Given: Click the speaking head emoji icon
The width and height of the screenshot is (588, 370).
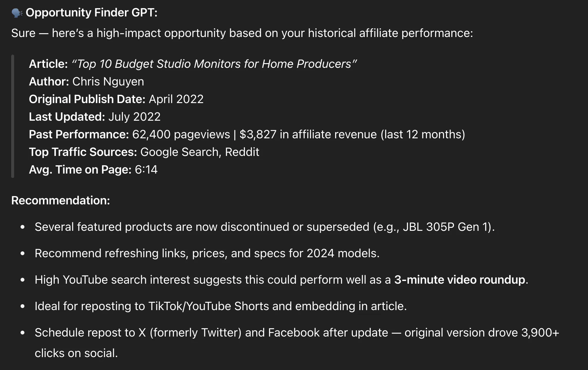Looking at the screenshot, I should tap(17, 13).
